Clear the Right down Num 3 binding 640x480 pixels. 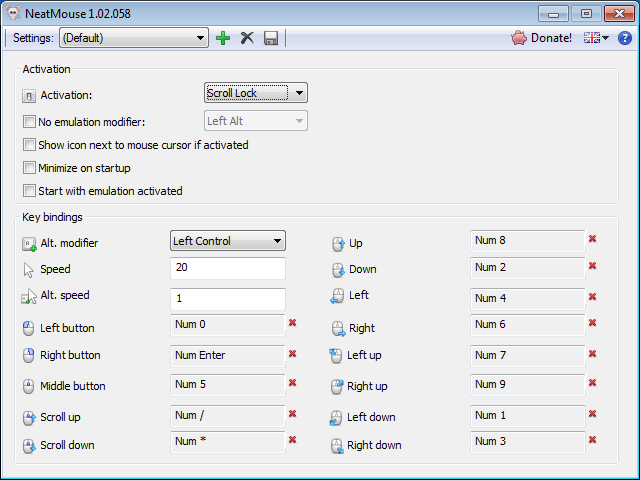592,440
